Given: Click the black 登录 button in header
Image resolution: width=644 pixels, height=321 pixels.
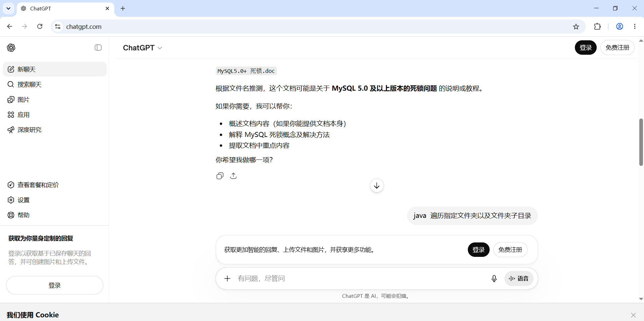Looking at the screenshot, I should point(586,47).
